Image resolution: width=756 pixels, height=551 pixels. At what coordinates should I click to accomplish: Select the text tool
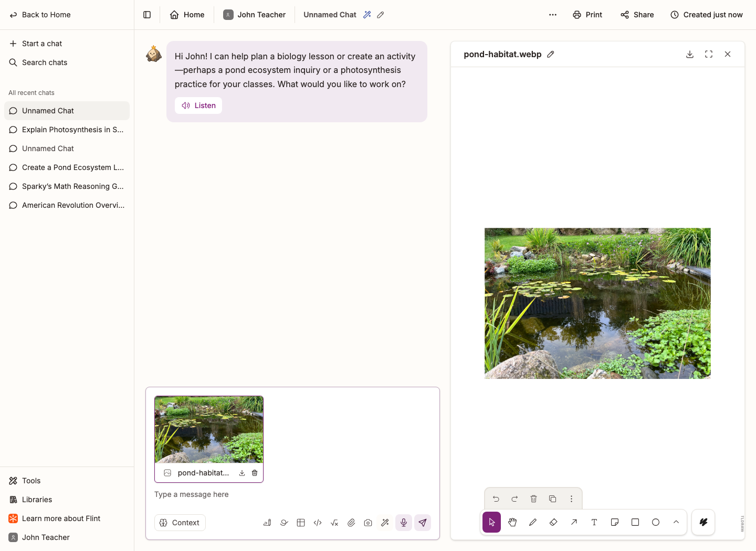(x=594, y=522)
